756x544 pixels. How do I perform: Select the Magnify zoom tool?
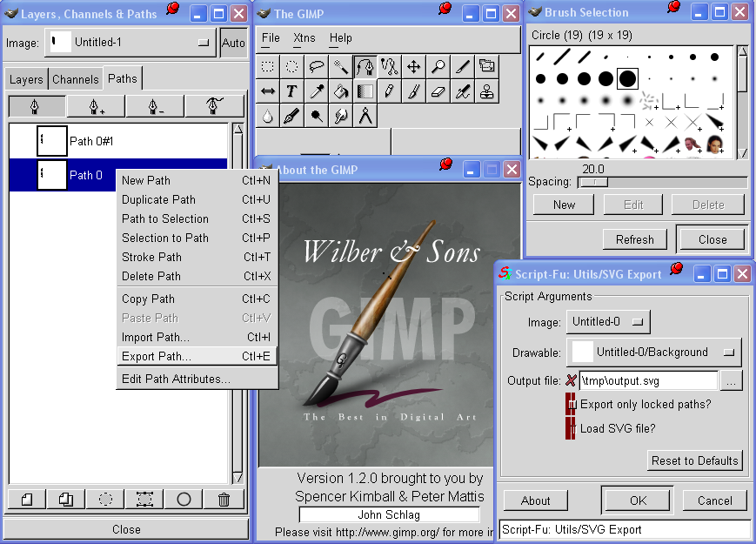438,66
